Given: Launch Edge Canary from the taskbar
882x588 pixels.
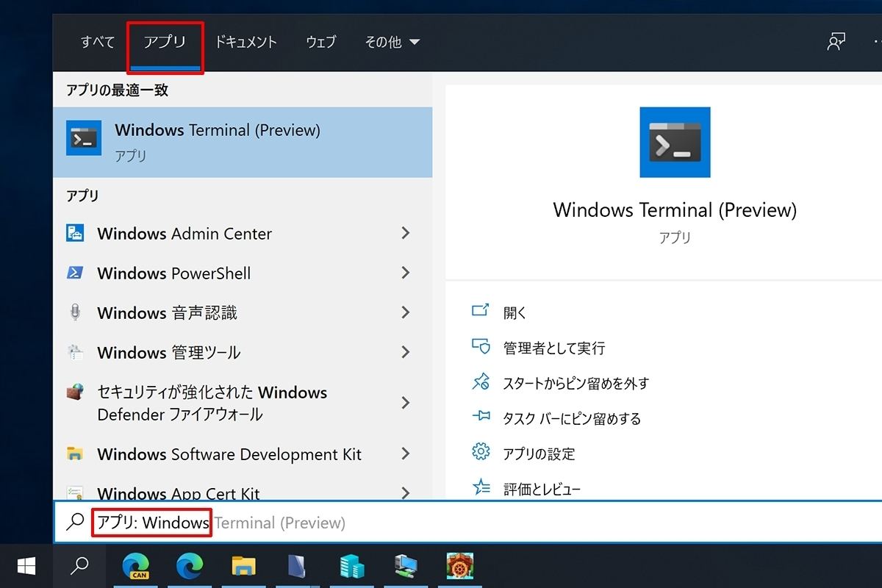Looking at the screenshot, I should tap(135, 566).
